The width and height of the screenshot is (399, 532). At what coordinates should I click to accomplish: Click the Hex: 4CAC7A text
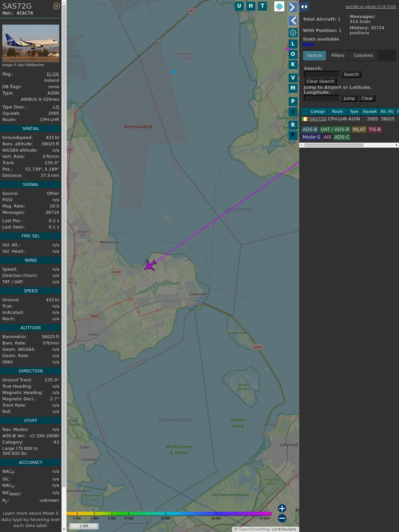(18, 13)
